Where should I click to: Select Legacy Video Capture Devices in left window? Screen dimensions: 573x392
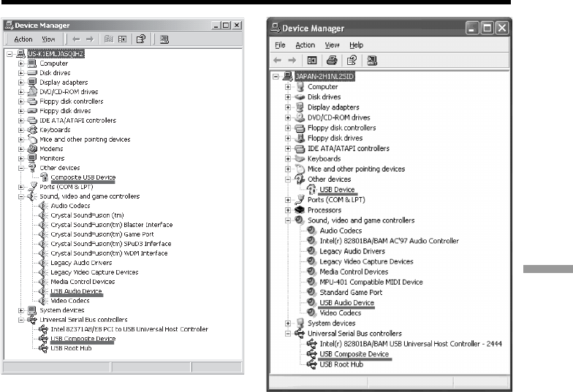coord(94,272)
